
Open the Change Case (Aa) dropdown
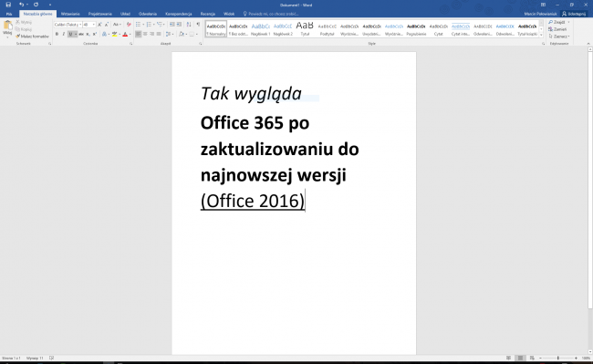117,25
